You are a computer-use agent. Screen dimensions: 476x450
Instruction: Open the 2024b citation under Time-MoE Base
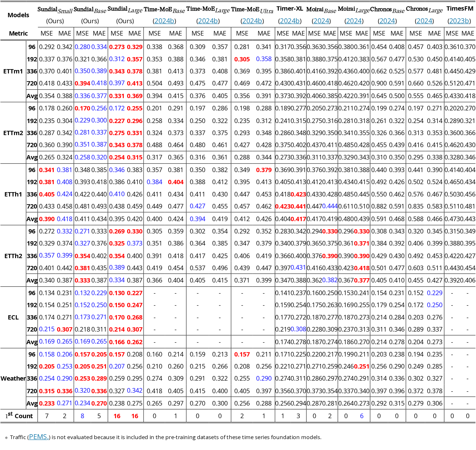[164, 21]
